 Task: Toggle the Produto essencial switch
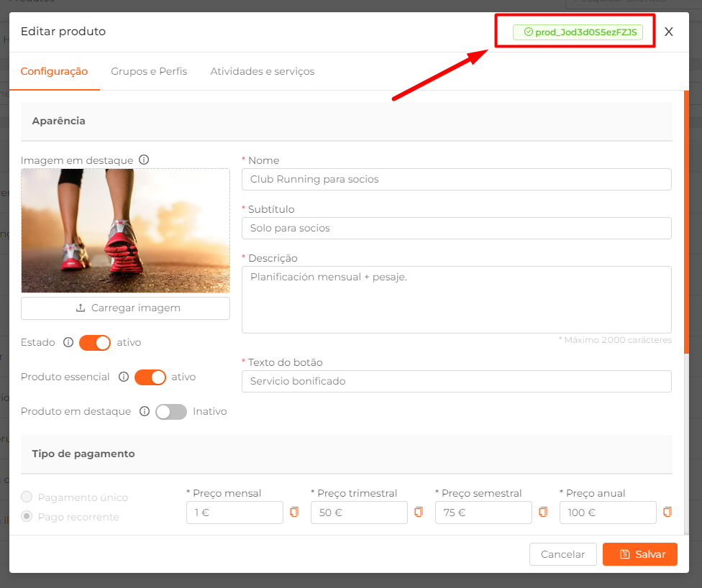coord(150,377)
